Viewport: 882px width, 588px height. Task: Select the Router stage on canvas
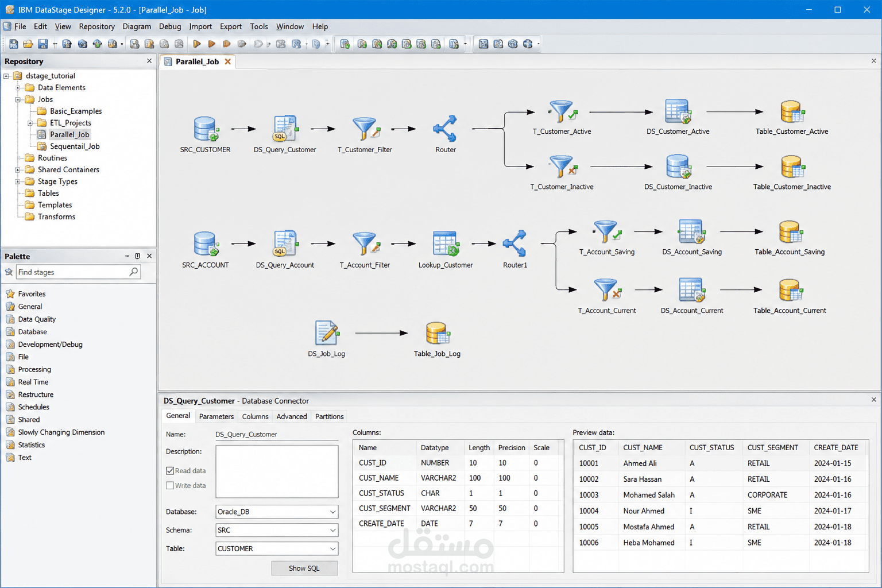pyautogui.click(x=445, y=129)
